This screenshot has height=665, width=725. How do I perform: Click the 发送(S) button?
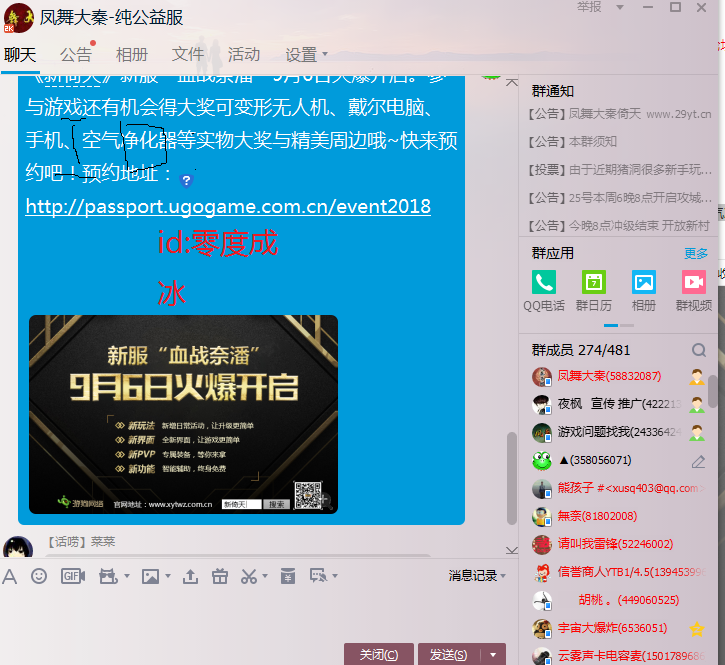coord(449,655)
